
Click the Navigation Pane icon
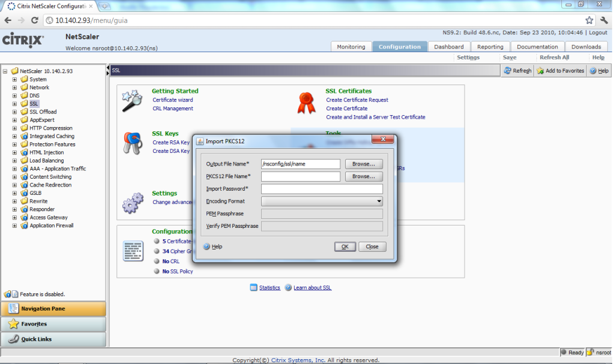(x=13, y=308)
